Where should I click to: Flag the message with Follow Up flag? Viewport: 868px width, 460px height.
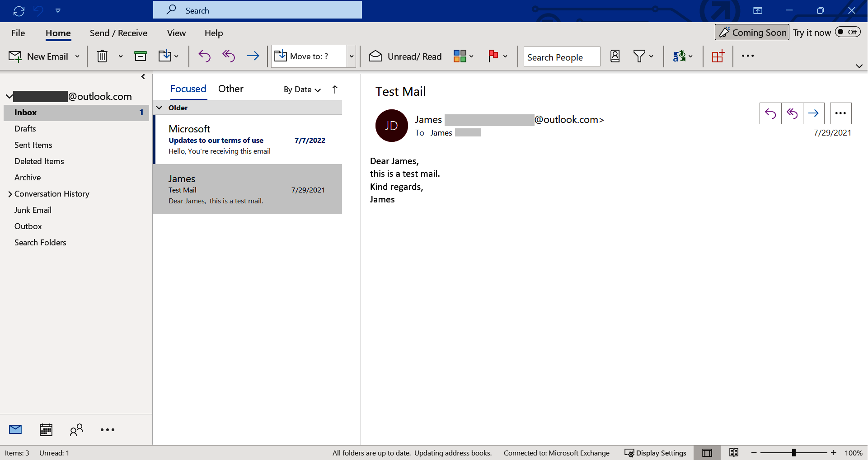point(494,56)
